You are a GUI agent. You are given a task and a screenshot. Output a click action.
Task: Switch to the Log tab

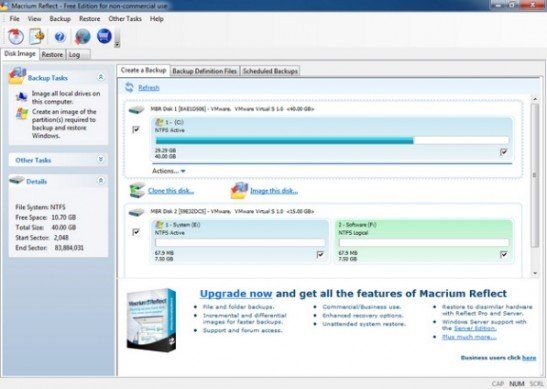tap(78, 55)
